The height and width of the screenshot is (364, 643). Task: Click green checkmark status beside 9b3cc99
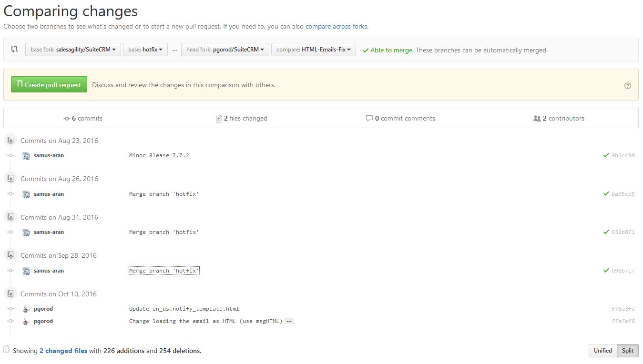(606, 155)
